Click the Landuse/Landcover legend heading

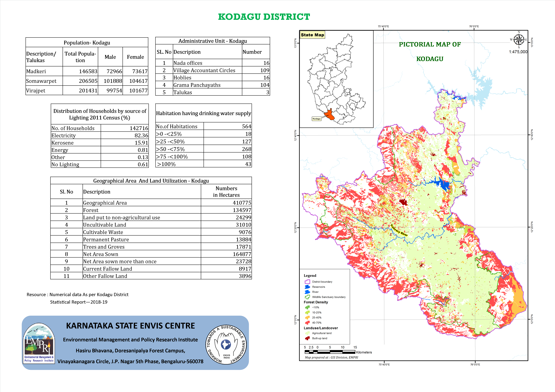click(x=321, y=328)
